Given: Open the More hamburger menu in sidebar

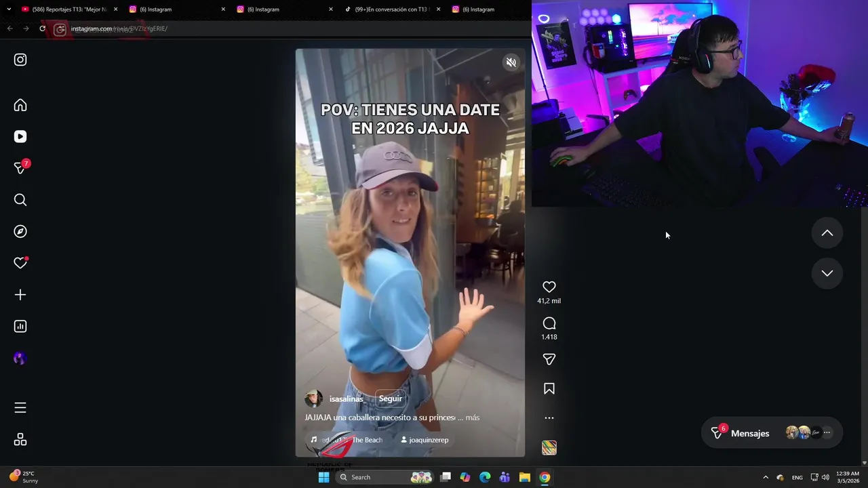Looking at the screenshot, I should pyautogui.click(x=20, y=408).
